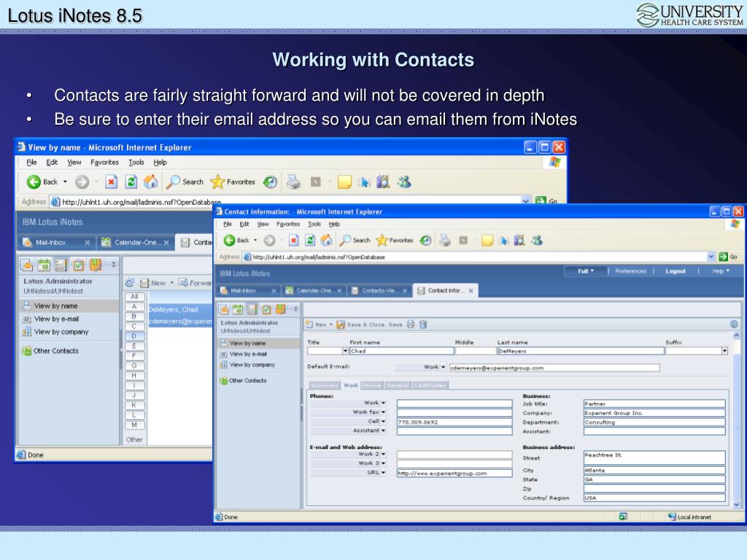Click printer icon beside Save in contact form
The height and width of the screenshot is (560, 747).
[x=410, y=324]
